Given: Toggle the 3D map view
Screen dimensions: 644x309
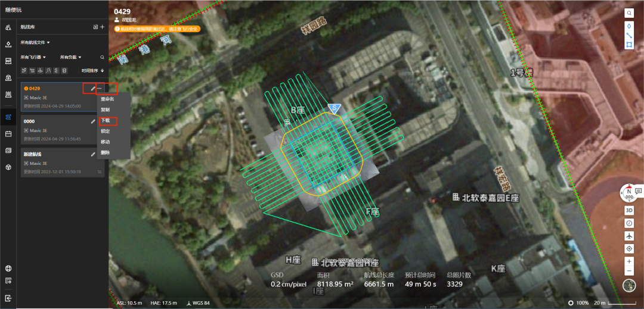Looking at the screenshot, I should 629,211.
